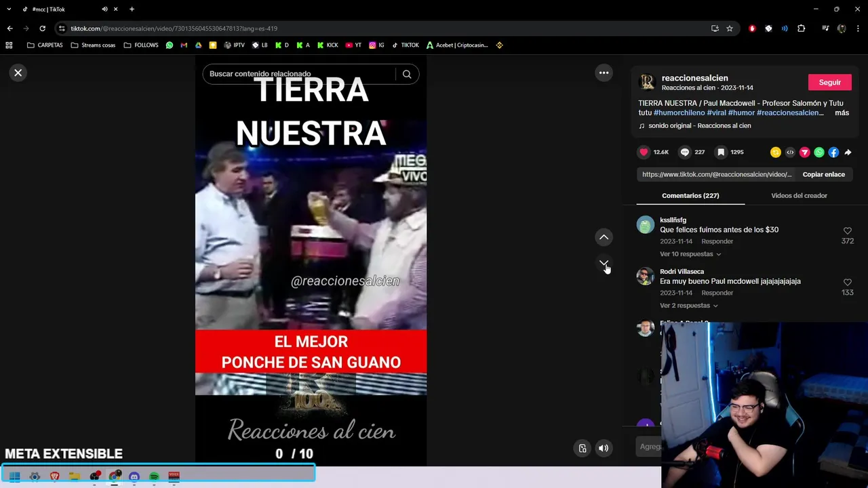Go back using the browser back arrow
Image resolution: width=868 pixels, height=488 pixels.
pyautogui.click(x=9, y=28)
